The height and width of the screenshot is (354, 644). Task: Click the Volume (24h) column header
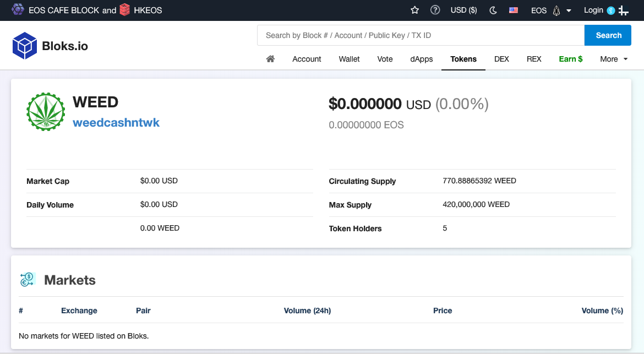(x=307, y=311)
